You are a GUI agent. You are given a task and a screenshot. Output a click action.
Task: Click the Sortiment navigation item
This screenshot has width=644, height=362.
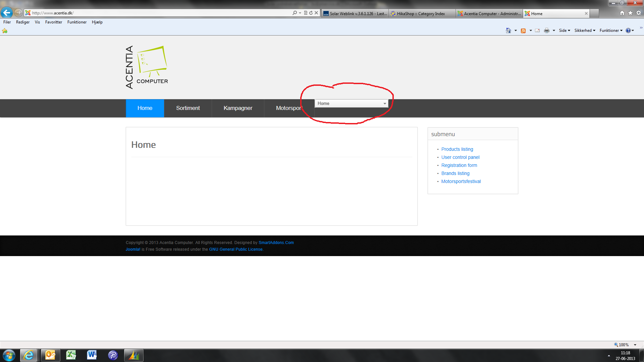coord(188,108)
